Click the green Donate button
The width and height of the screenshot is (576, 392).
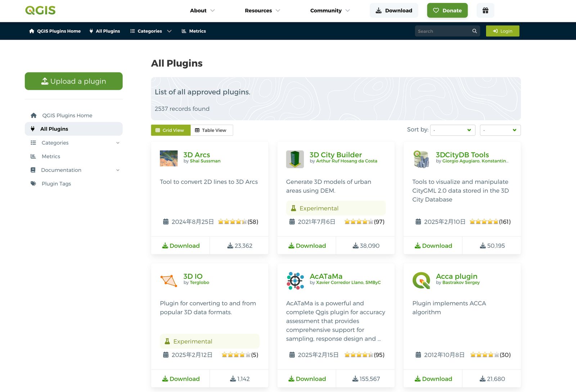447,10
